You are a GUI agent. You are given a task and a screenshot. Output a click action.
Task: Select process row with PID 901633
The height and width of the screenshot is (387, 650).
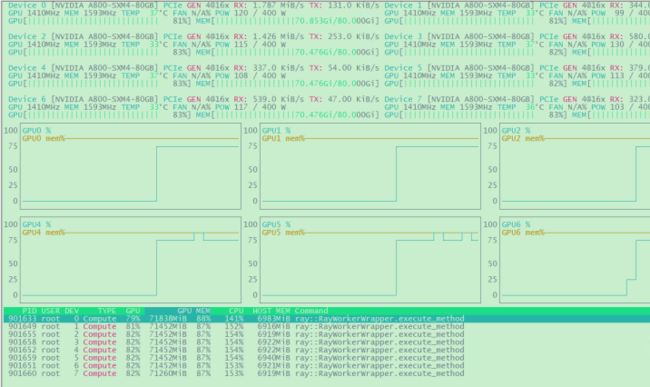pyautogui.click(x=327, y=319)
